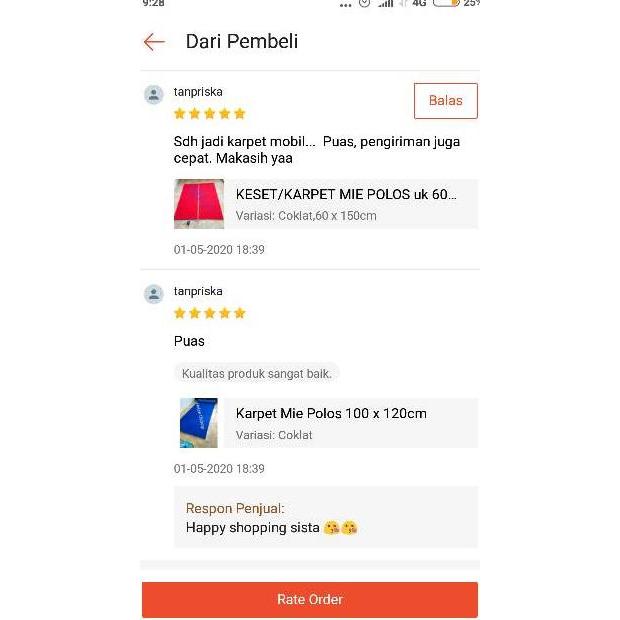Open first tanpriska profile avatar
Viewport: 620px width, 620px height.
pyautogui.click(x=154, y=95)
